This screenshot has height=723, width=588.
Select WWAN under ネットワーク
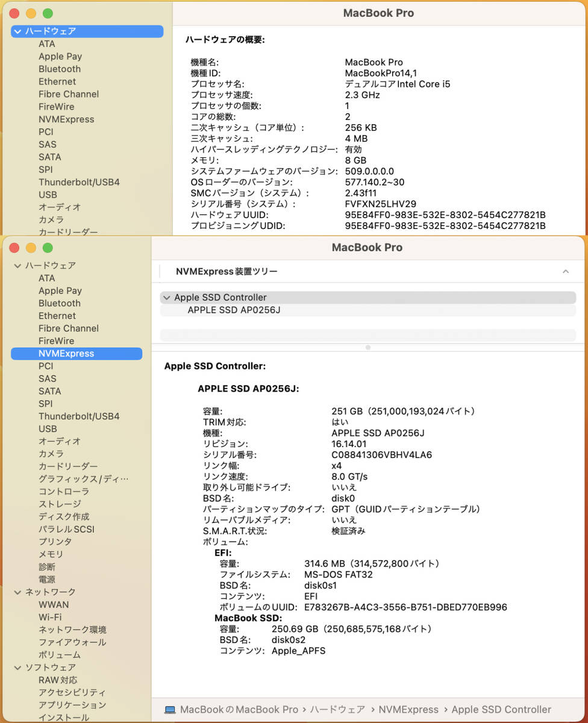tap(54, 604)
